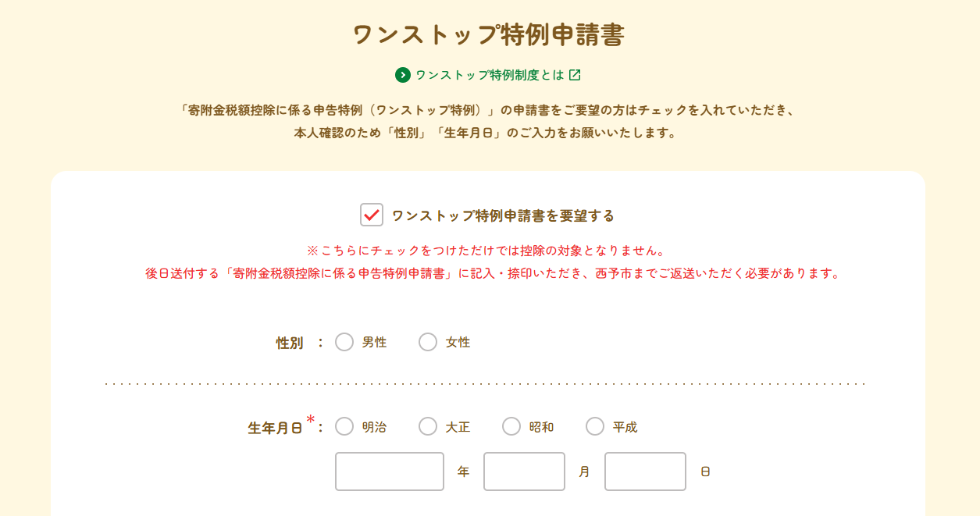Choose the 明治 era radio button
Image resolution: width=980 pixels, height=516 pixels.
click(x=344, y=426)
